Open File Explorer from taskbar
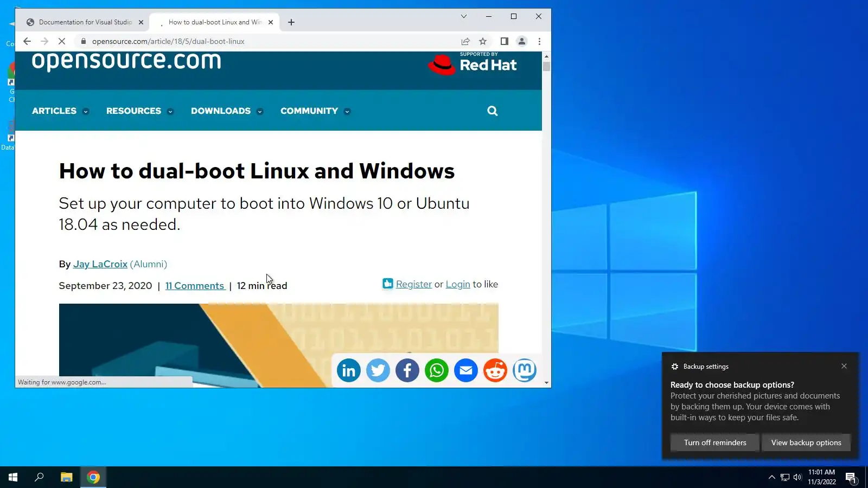868x488 pixels. (66, 477)
